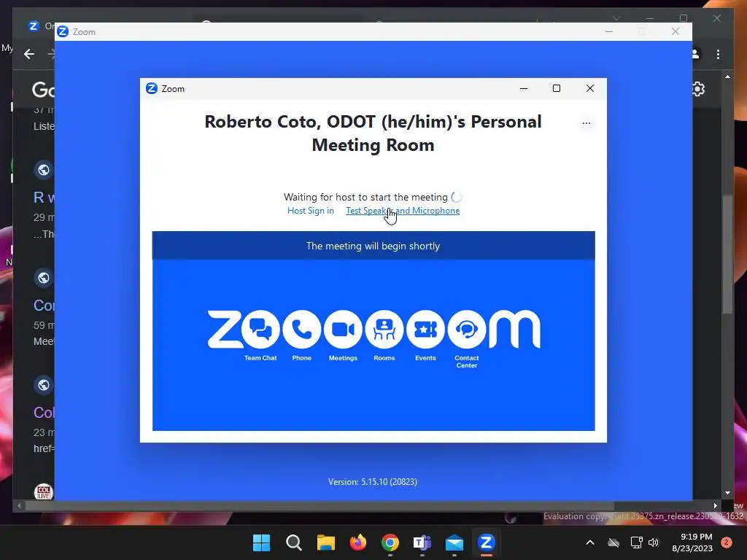This screenshot has height=560, width=747.
Task: Click the network display tray icon
Action: pyautogui.click(x=636, y=542)
